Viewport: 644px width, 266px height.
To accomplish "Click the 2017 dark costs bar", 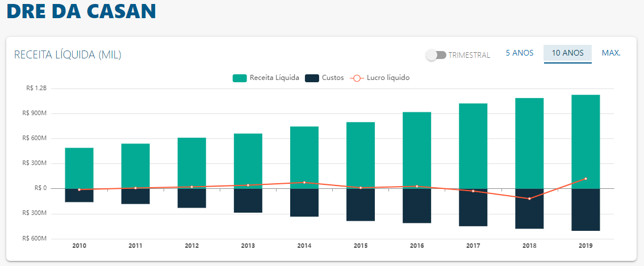I will click(473, 208).
